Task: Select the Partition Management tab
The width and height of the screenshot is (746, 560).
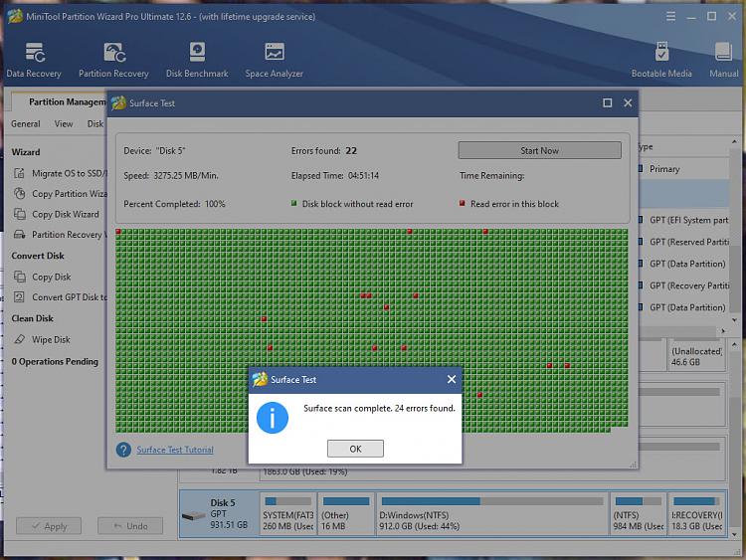Action: [x=60, y=101]
